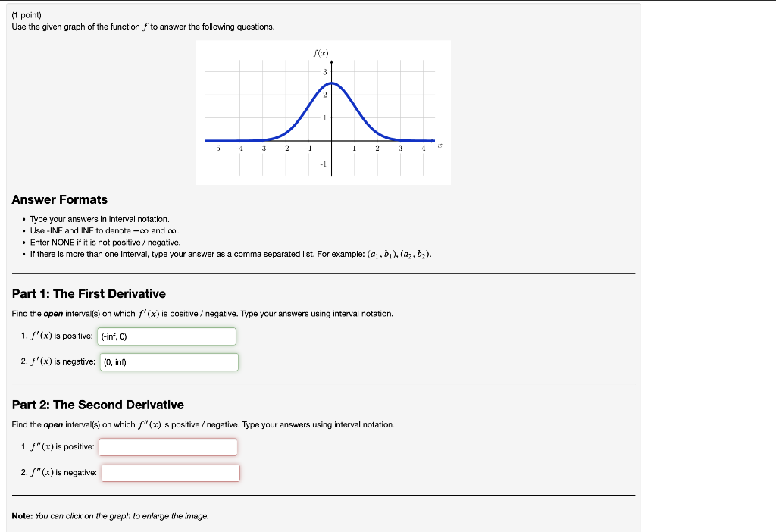
Task: Select the text '(0, inf)' in the second answer
Action: (114, 362)
